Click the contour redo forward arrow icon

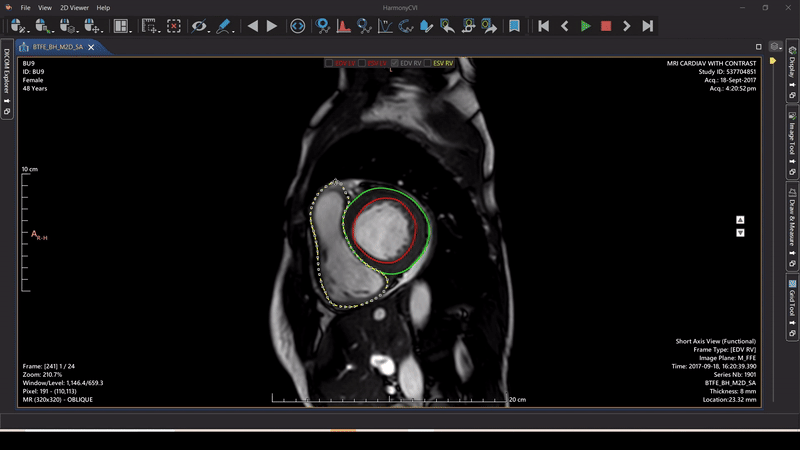pyautogui.click(x=489, y=26)
